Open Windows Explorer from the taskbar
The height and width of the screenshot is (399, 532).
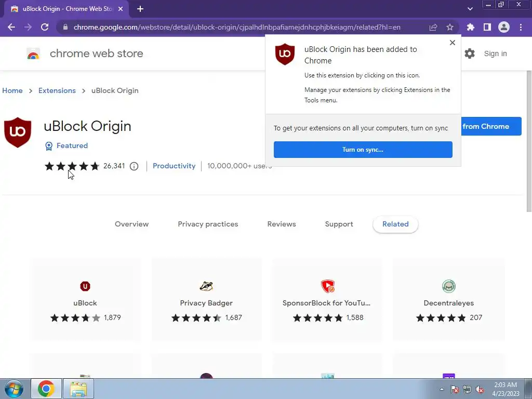click(78, 389)
